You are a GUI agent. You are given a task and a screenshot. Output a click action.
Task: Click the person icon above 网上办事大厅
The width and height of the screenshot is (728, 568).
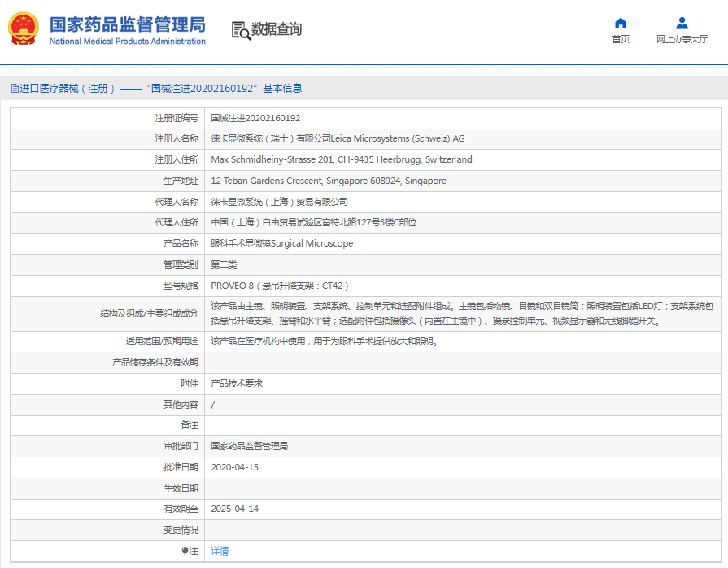click(682, 23)
